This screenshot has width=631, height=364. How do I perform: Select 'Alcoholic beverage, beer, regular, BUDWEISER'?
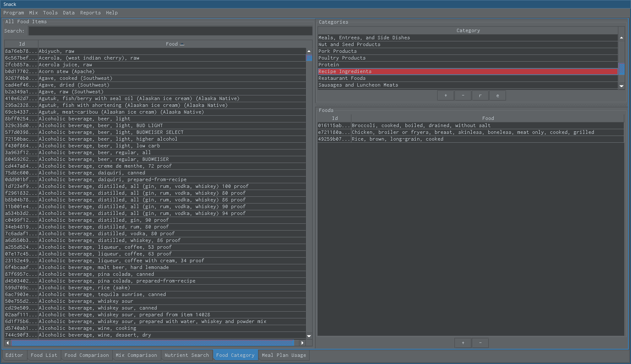point(155,159)
